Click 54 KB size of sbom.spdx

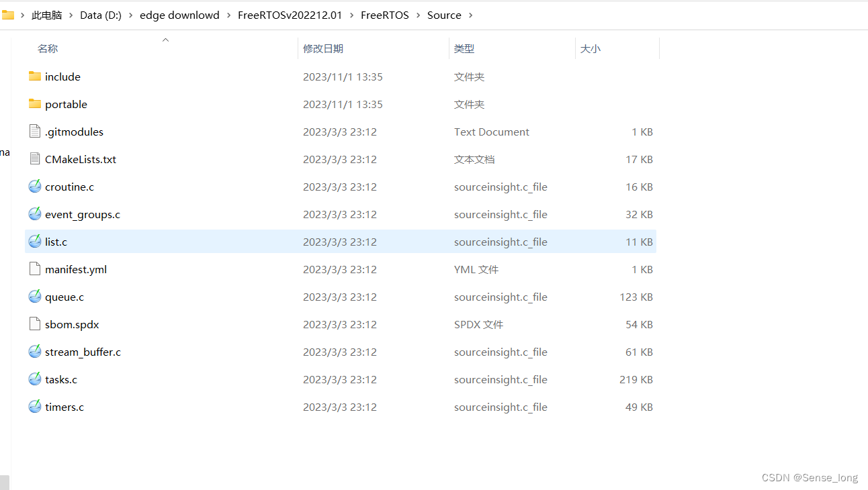point(639,324)
